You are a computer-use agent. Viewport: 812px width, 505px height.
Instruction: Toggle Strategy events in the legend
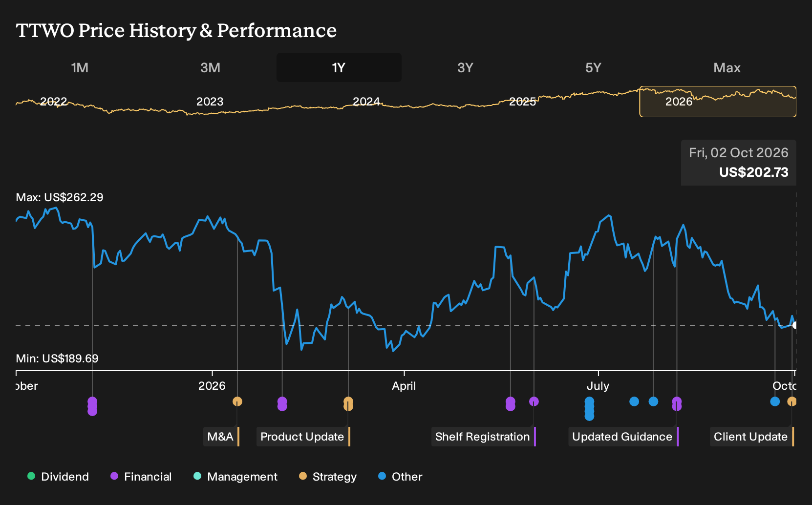[x=328, y=477]
